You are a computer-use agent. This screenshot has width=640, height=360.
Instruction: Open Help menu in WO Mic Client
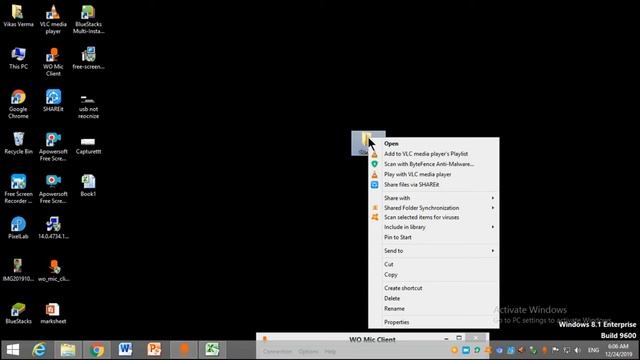point(330,351)
